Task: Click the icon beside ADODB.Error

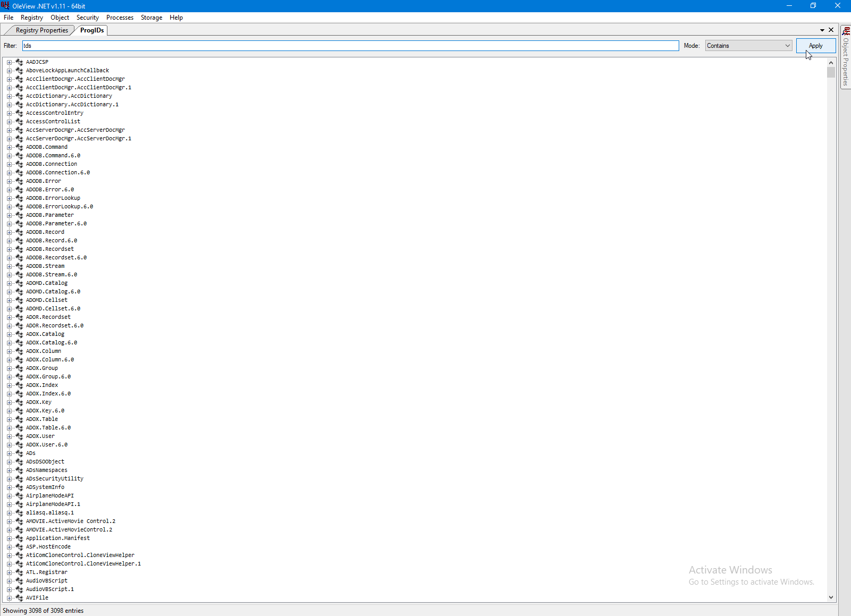Action: (19, 181)
